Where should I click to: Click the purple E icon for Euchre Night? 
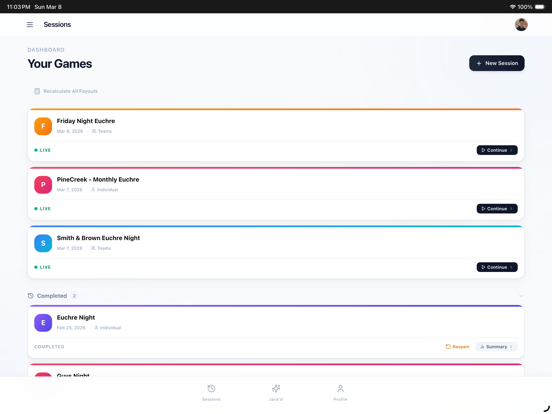coord(43,323)
